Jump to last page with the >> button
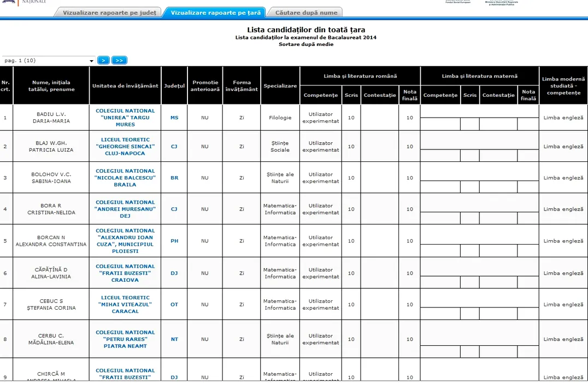 click(x=119, y=60)
